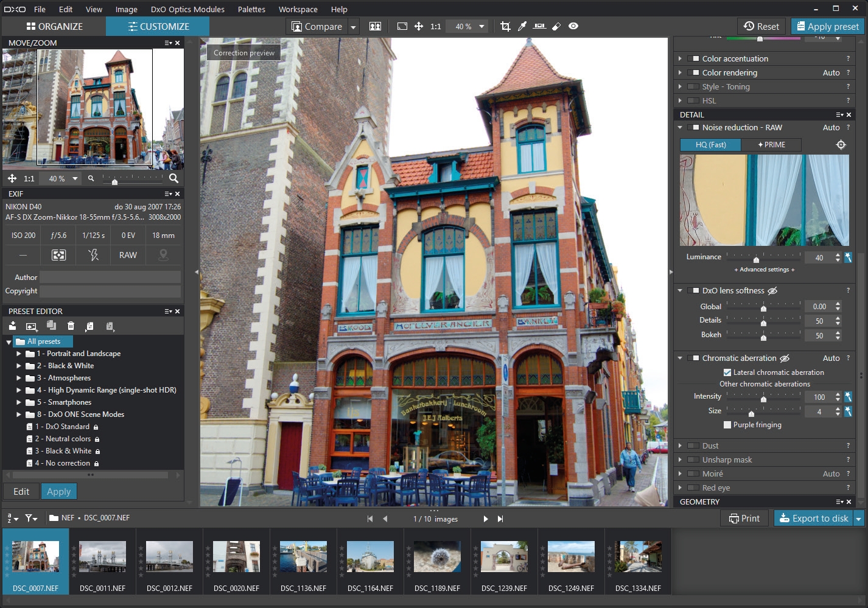The width and height of the screenshot is (868, 608).
Task: Click the side-by-side compare view icon
Action: coord(376,26)
